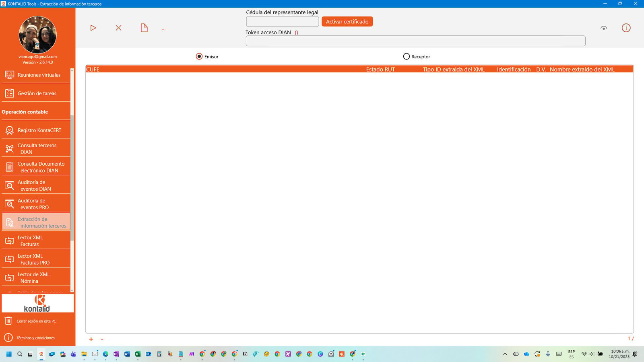Focus the Token acceso DIAN field

coord(416,41)
